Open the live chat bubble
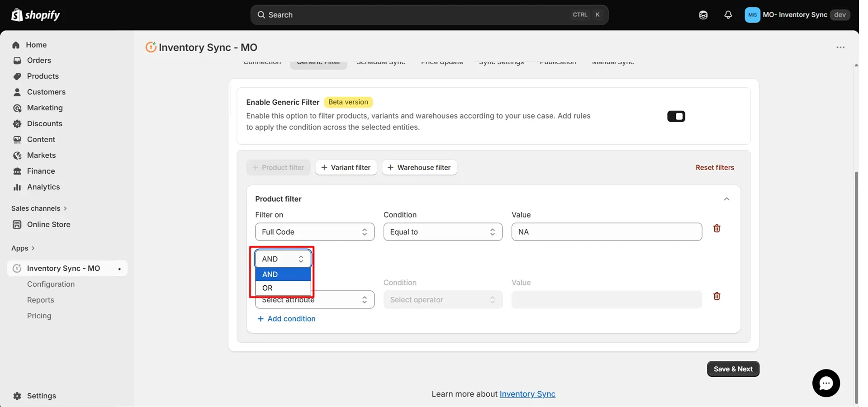Viewport: 868px width, 407px height. (x=826, y=383)
